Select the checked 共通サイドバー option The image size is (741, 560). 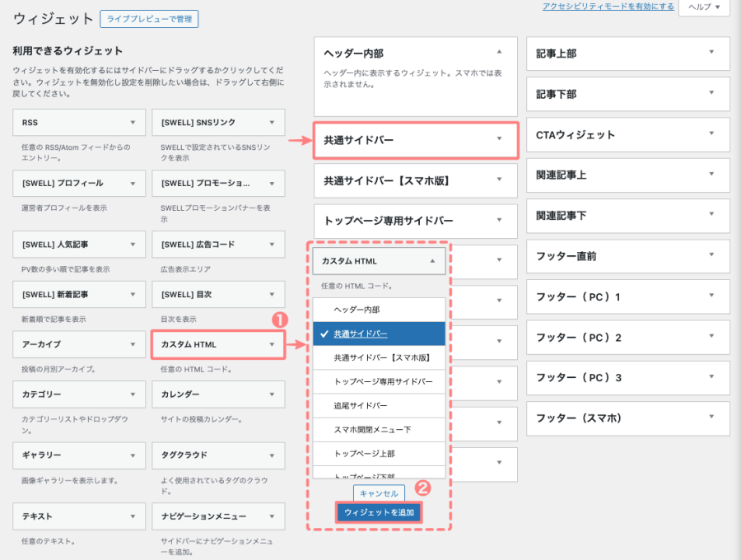pyautogui.click(x=361, y=334)
